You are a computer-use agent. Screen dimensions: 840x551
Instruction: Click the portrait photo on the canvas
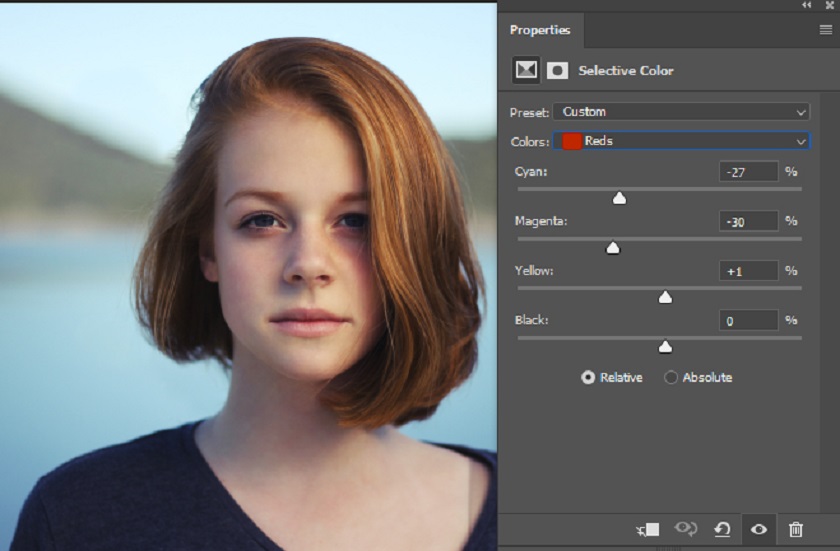click(x=248, y=275)
